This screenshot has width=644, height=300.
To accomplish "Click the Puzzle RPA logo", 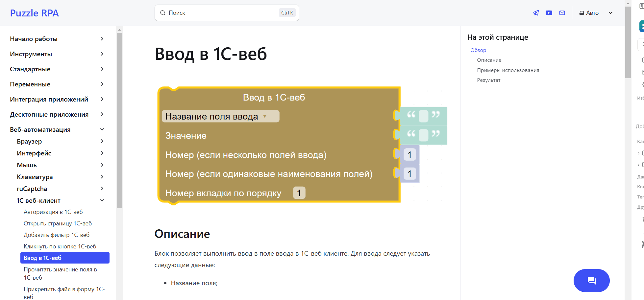I will (34, 13).
